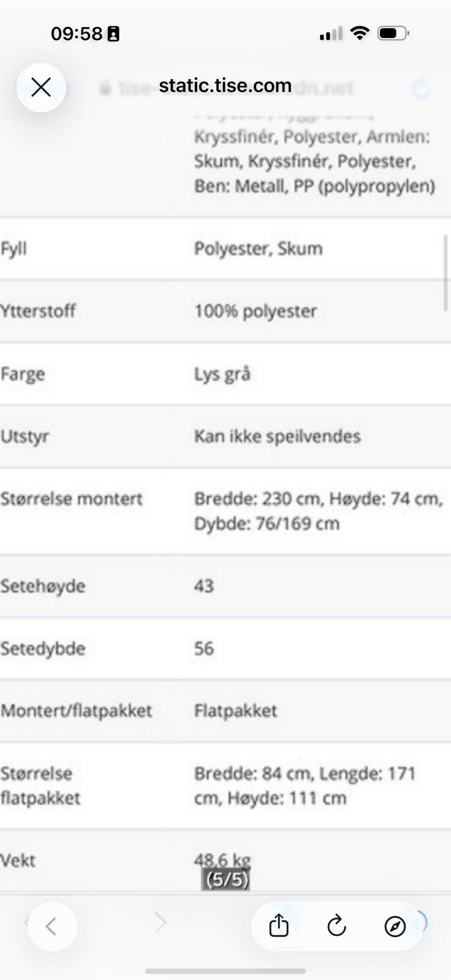
Task: Close the in-app browser with X button
Action: 41,88
